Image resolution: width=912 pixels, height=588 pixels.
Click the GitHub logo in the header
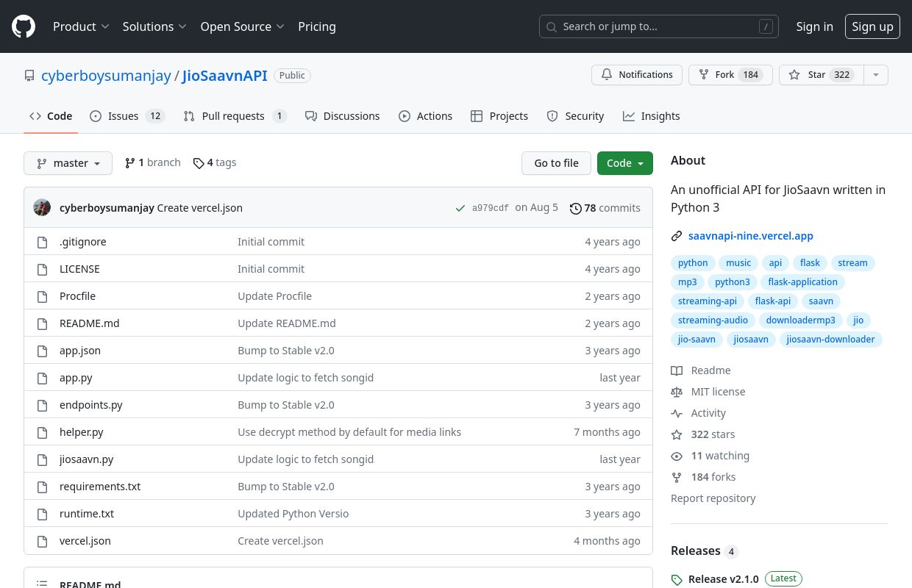pos(24,26)
